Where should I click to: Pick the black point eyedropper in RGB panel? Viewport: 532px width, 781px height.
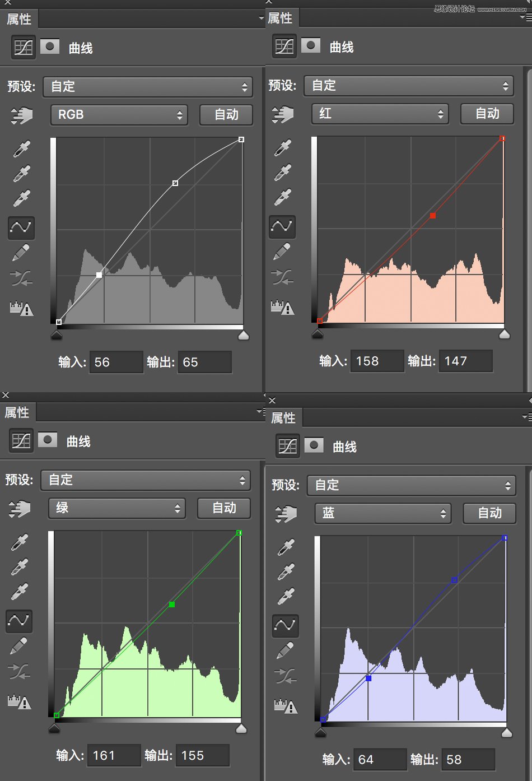[x=22, y=149]
